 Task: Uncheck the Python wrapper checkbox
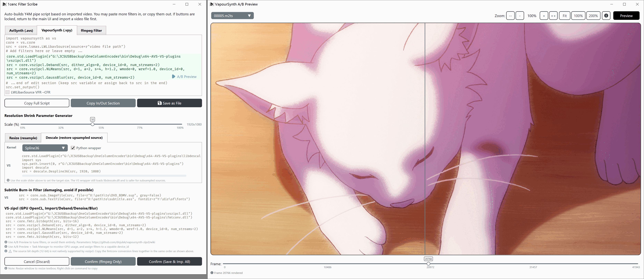(x=73, y=148)
